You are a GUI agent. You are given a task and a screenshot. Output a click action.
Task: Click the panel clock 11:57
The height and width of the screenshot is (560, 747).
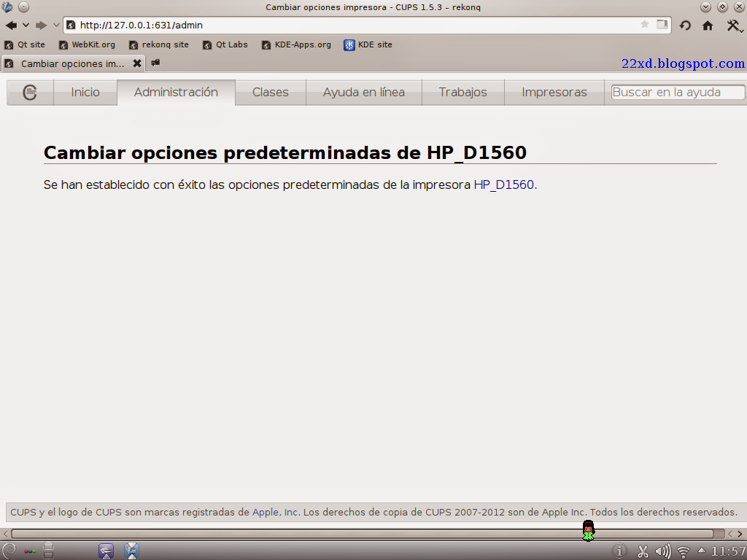729,551
